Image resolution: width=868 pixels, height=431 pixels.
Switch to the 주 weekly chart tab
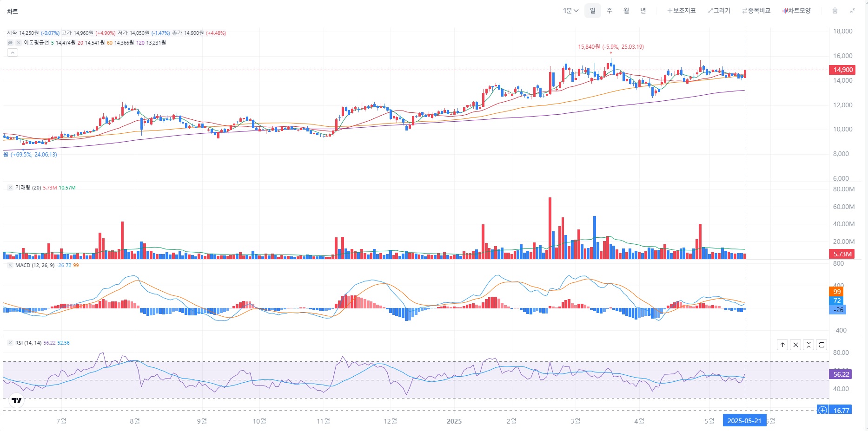[610, 11]
